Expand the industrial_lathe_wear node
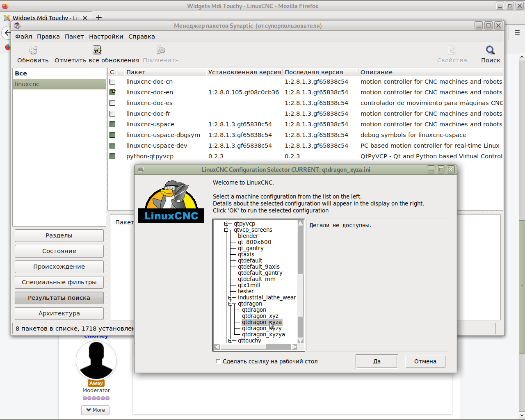 (230, 297)
